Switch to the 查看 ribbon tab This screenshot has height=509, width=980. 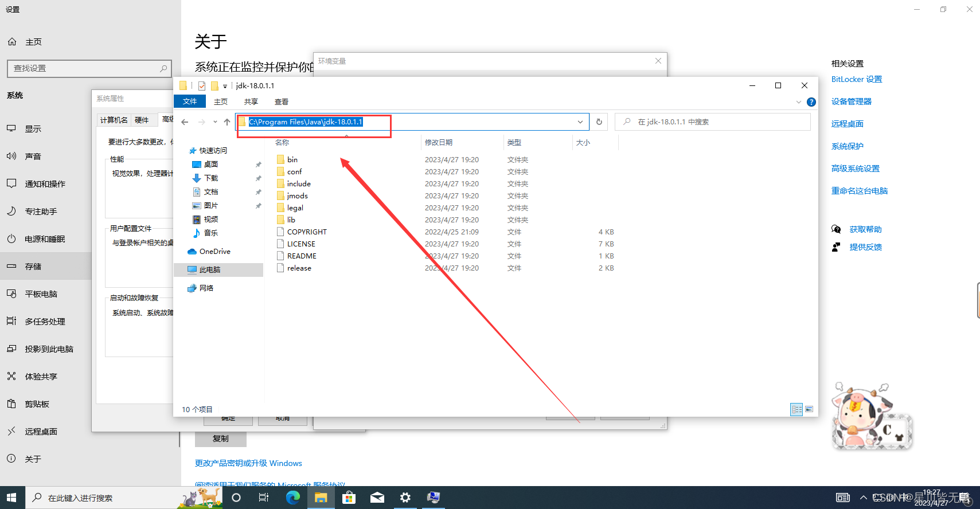coord(281,101)
